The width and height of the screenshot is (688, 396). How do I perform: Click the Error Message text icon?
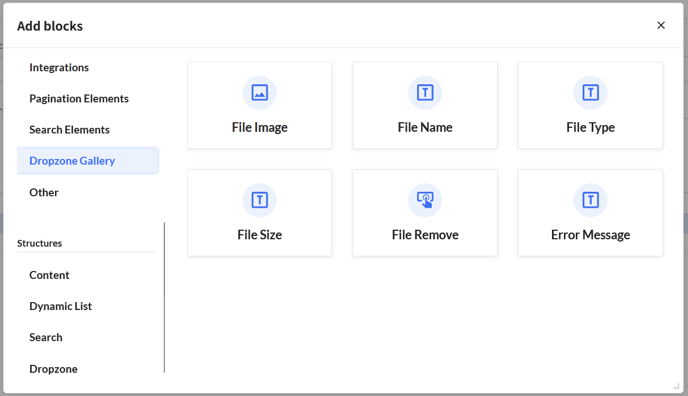(590, 200)
